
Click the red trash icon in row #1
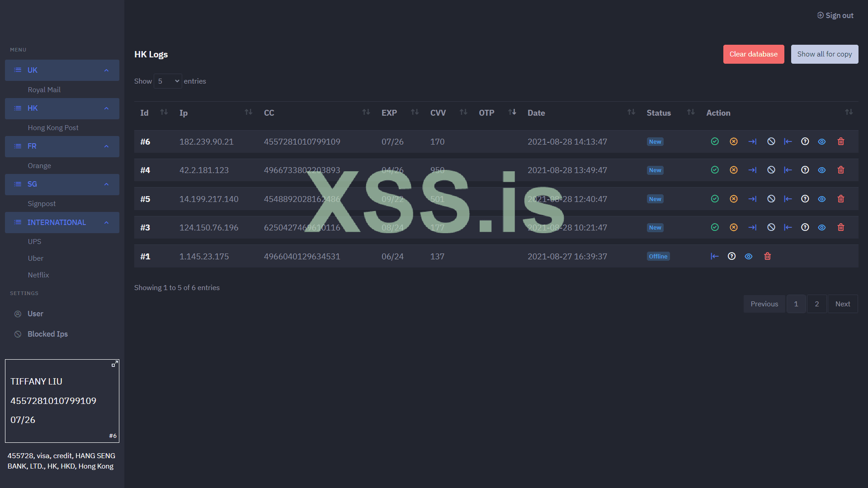767,256
